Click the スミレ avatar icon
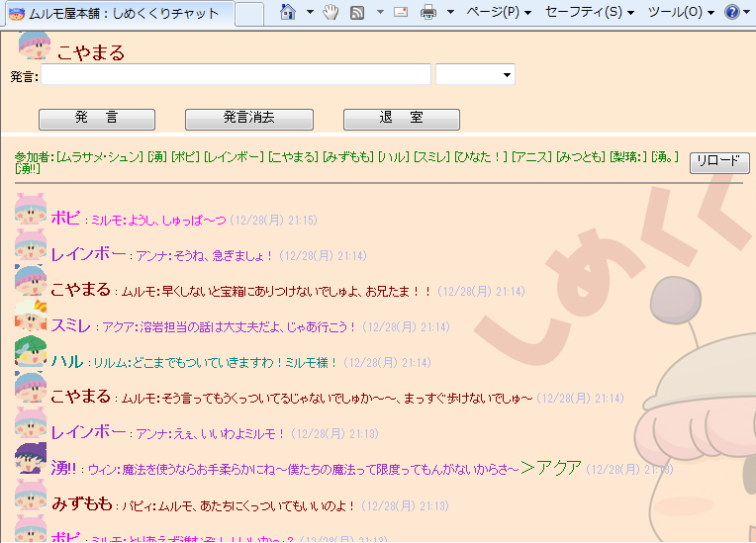756x543 pixels. coord(31,317)
